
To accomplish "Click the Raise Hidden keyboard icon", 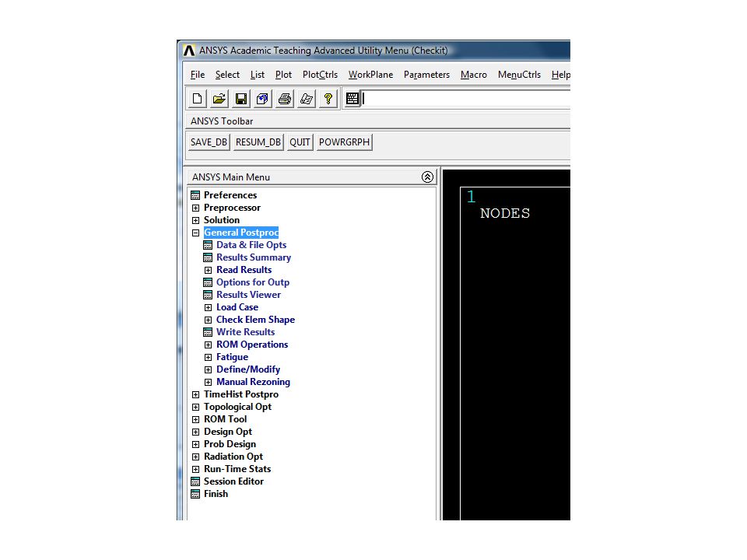I will point(352,99).
